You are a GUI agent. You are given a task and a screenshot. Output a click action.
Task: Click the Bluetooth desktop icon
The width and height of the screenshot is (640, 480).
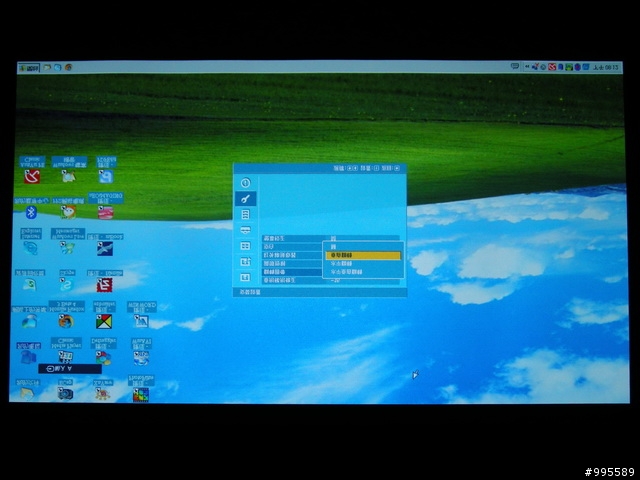coord(31,212)
